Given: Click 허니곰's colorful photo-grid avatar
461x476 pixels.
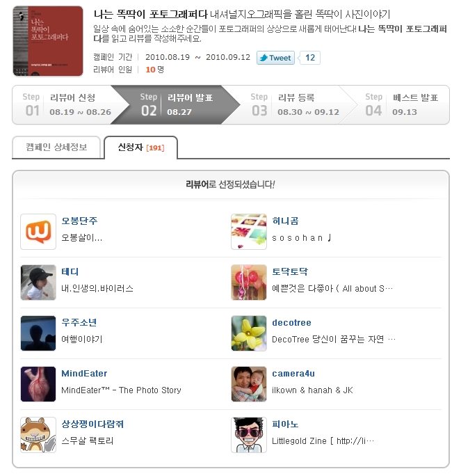Looking at the screenshot, I should point(249,232).
